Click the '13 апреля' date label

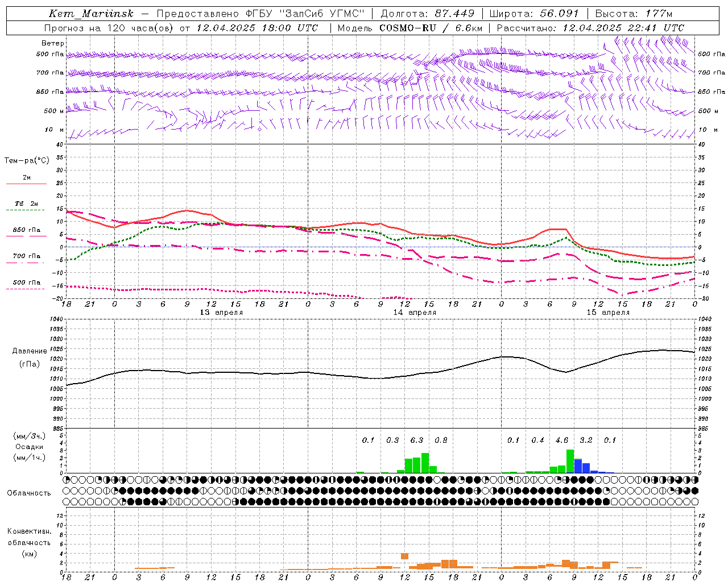[221, 313]
